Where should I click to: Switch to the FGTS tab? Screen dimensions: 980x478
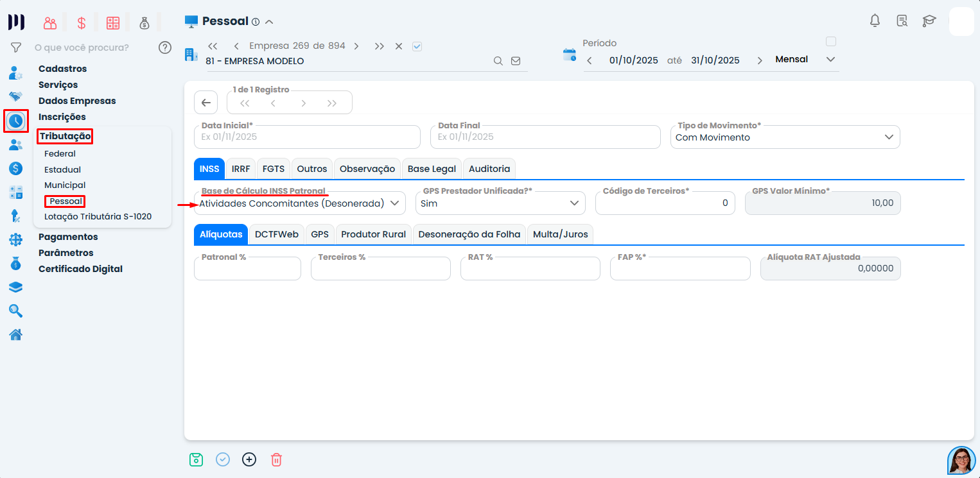tap(274, 169)
